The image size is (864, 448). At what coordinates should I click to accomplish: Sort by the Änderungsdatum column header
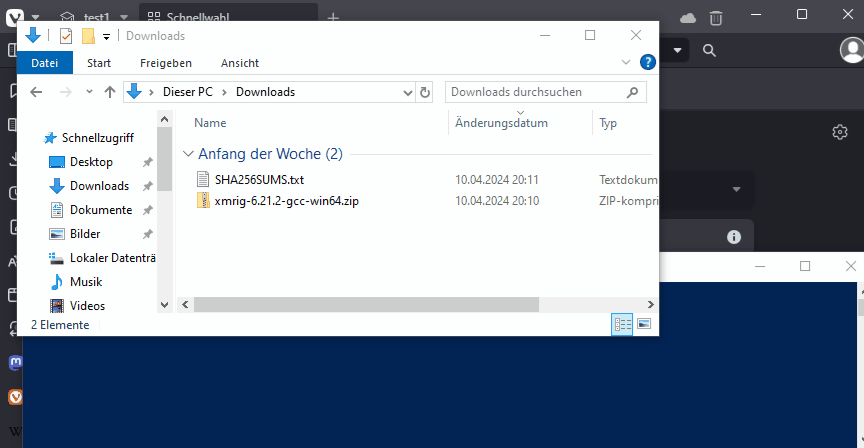[501, 123]
